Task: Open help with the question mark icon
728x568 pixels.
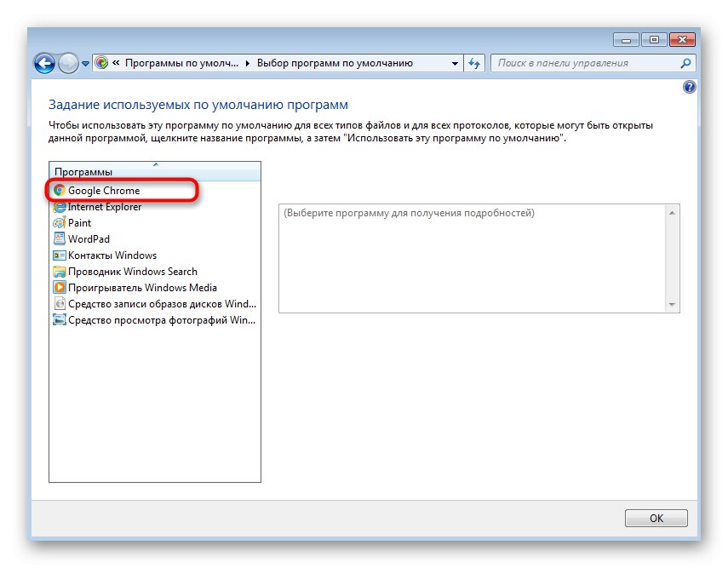Action: coord(690,87)
